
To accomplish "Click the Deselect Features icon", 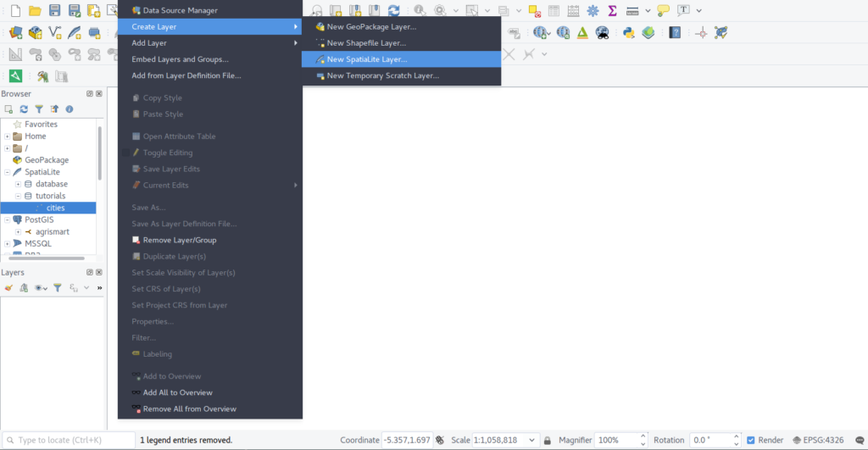I will [534, 10].
